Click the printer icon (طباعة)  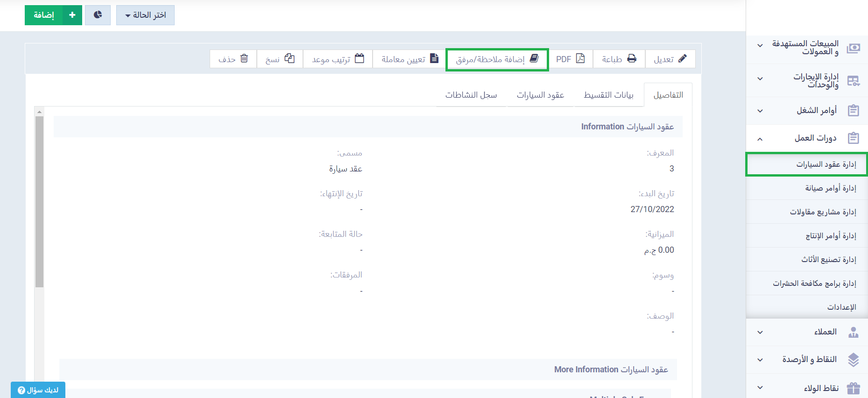pyautogui.click(x=632, y=58)
